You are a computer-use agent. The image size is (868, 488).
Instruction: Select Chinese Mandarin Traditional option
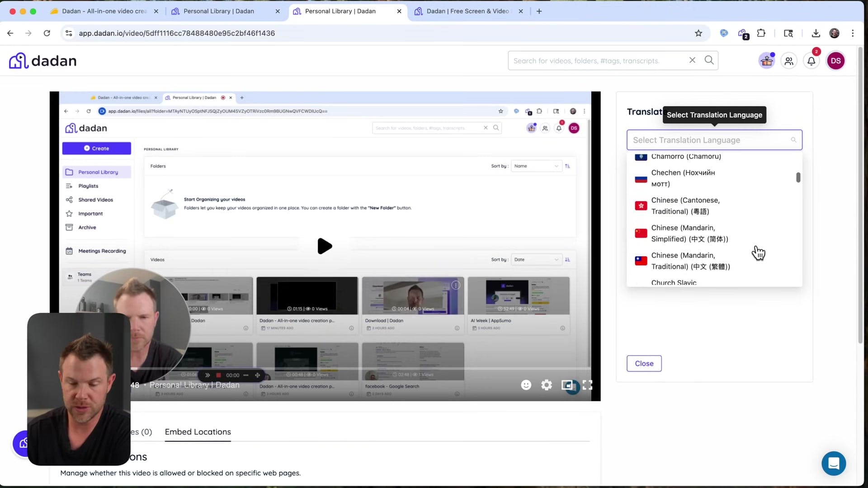pos(714,261)
